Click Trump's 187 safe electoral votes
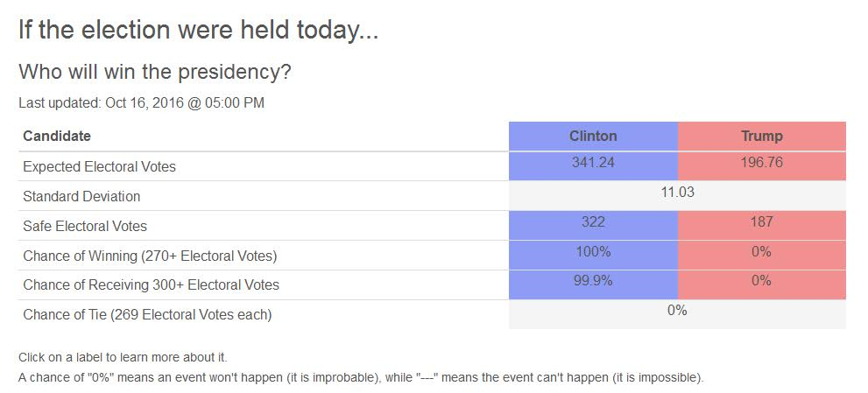Image resolution: width=868 pixels, height=393 pixels. tap(761, 221)
